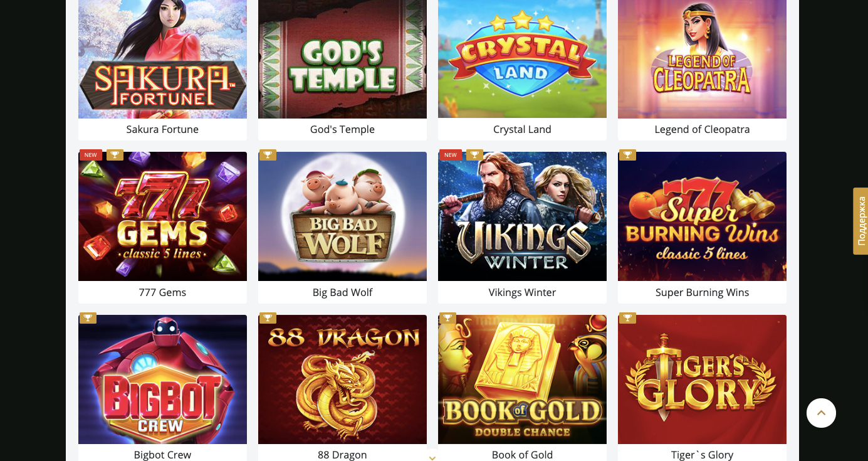Expand the small orange chevron below games

pos(432,458)
